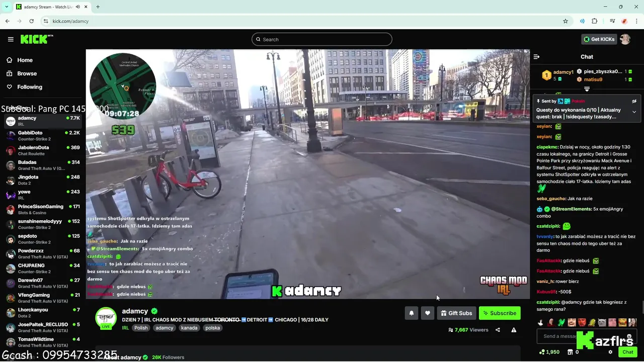Click the Polish language tag

point(141,328)
